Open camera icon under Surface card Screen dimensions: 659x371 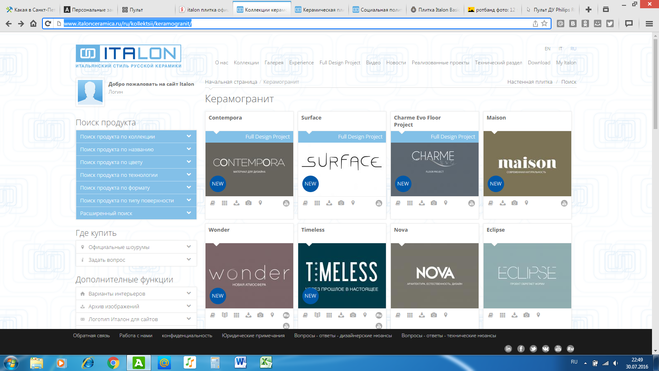tap(341, 203)
